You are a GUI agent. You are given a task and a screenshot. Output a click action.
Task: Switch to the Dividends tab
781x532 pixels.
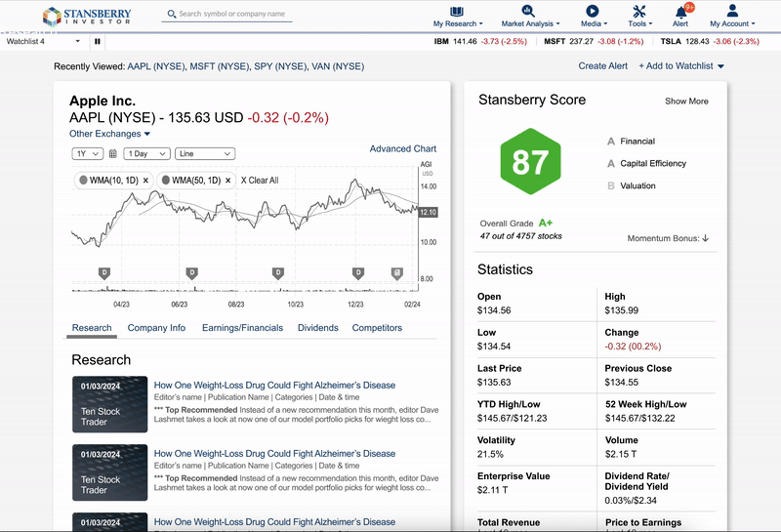tap(318, 328)
